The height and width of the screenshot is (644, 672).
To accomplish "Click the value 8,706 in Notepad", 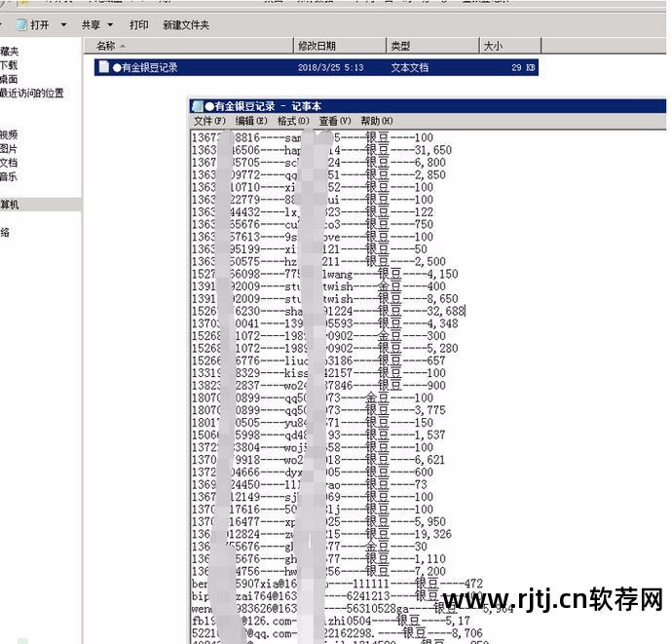I will point(467,633).
